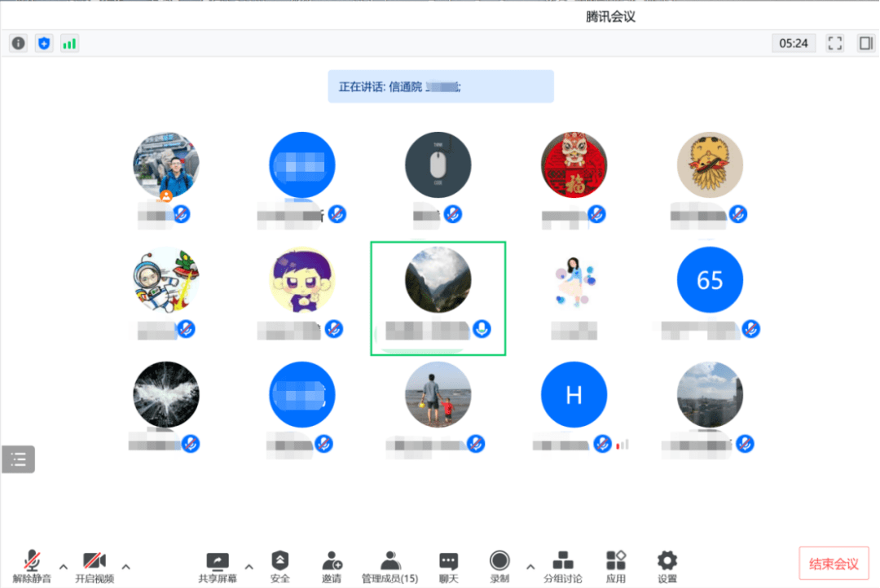This screenshot has height=588, width=880.
Task: Turn on camera with 开启视频
Action: coord(95,566)
